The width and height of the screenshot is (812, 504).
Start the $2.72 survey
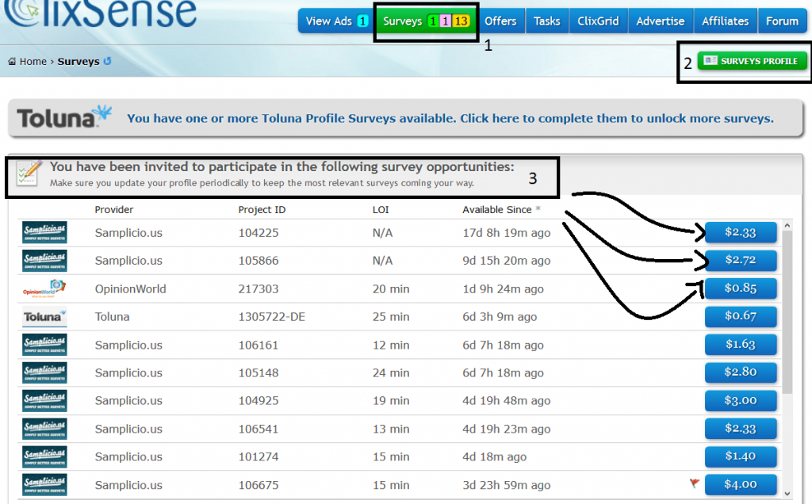[741, 260]
